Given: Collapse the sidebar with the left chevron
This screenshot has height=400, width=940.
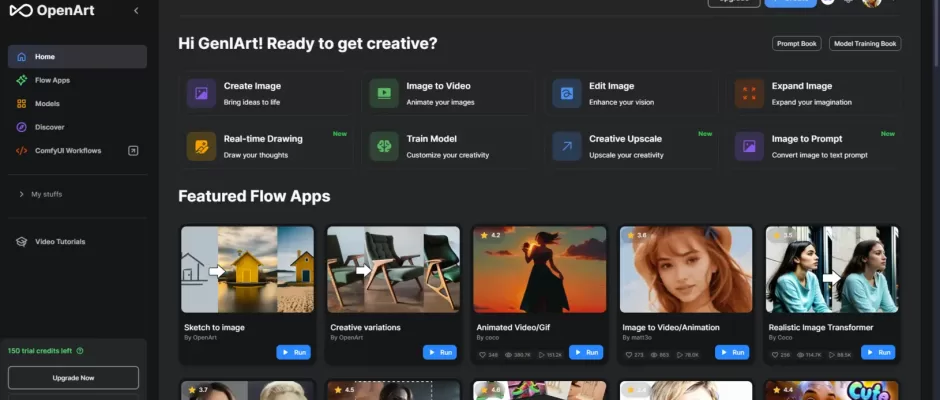Looking at the screenshot, I should [136, 11].
